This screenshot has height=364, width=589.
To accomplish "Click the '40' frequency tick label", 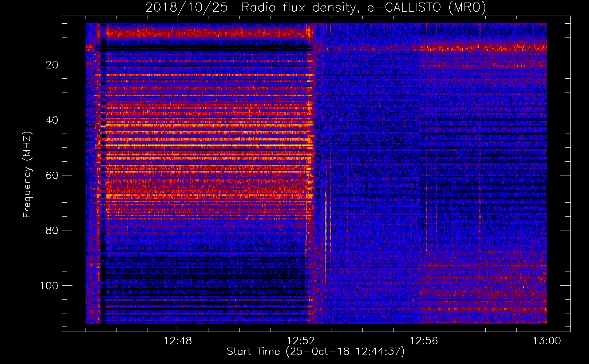I will (52, 120).
